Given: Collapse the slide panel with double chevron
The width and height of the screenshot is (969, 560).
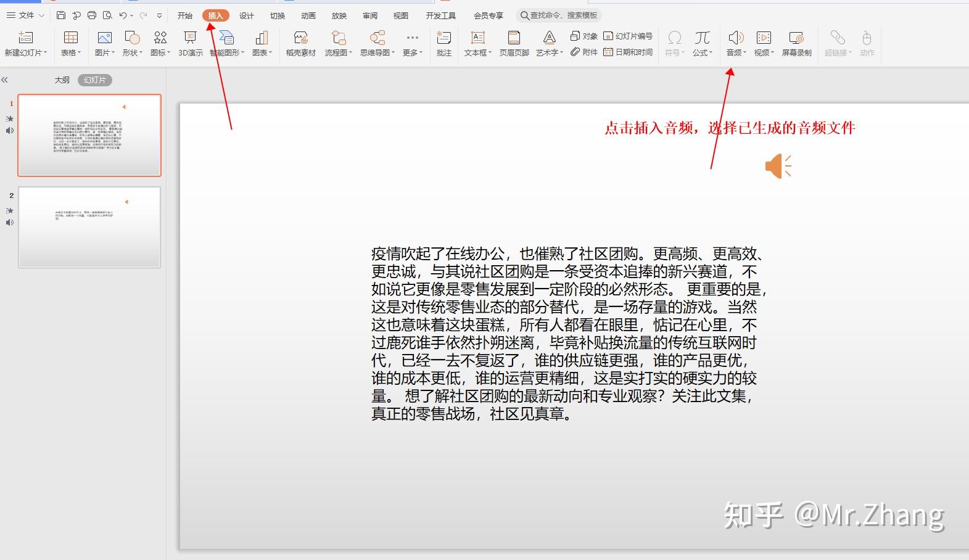Looking at the screenshot, I should 5,80.
